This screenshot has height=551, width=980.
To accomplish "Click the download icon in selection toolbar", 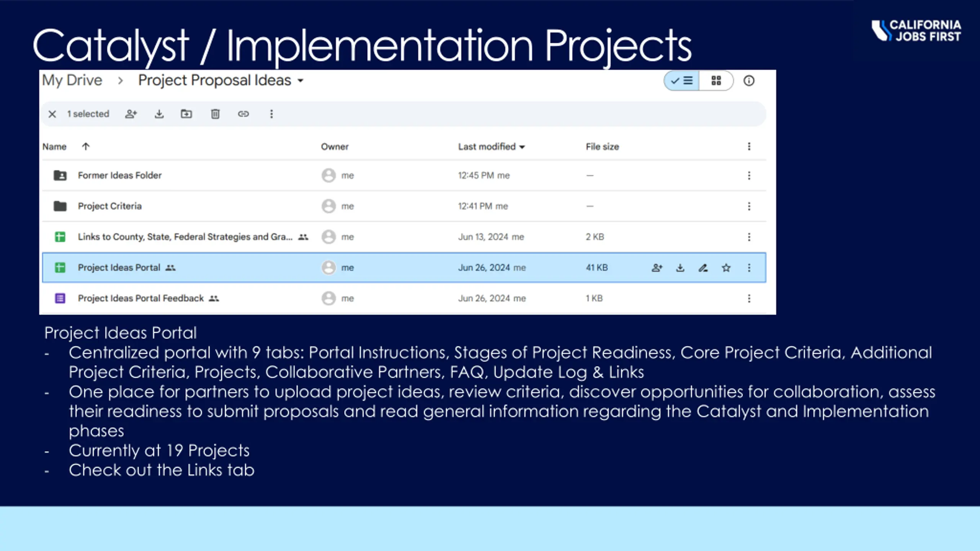I will (x=159, y=114).
